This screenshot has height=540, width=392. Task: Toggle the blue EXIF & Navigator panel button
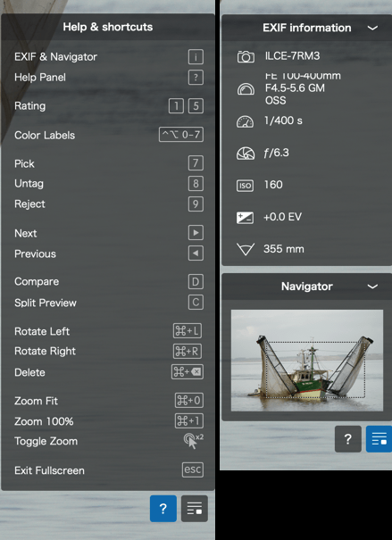pyautogui.click(x=379, y=439)
